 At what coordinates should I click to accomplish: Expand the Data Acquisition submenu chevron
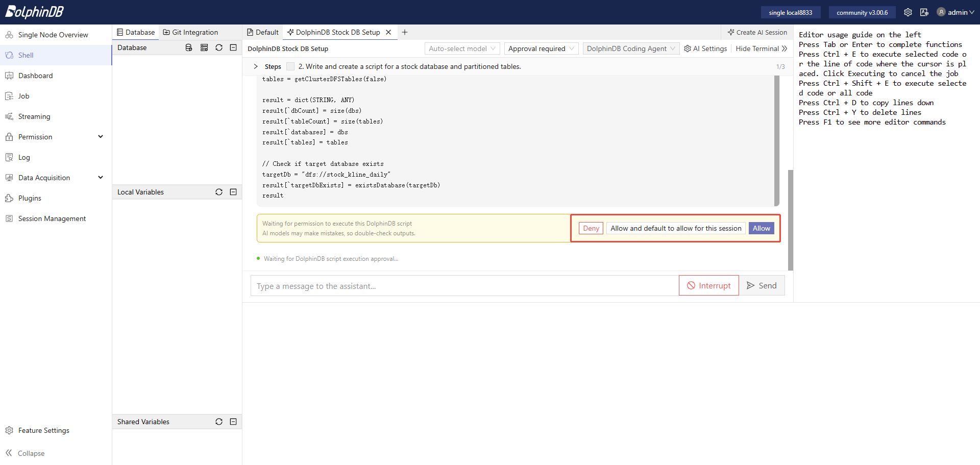[x=101, y=178]
